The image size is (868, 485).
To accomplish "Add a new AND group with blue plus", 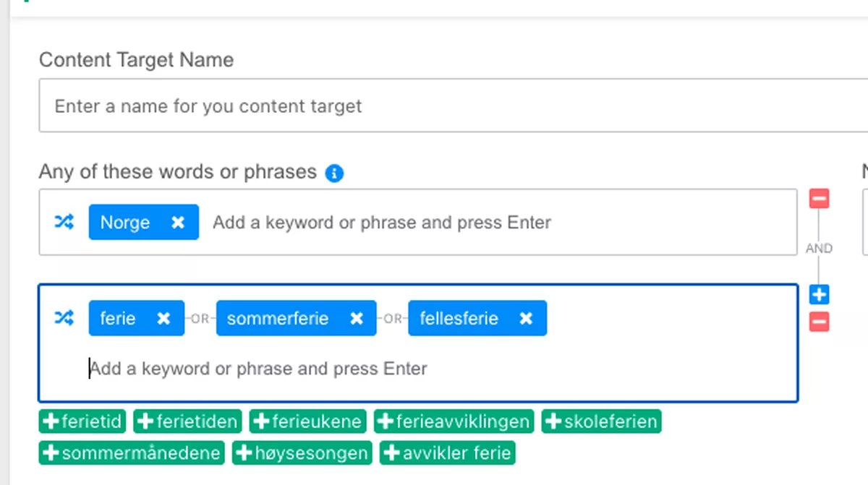I will [819, 294].
